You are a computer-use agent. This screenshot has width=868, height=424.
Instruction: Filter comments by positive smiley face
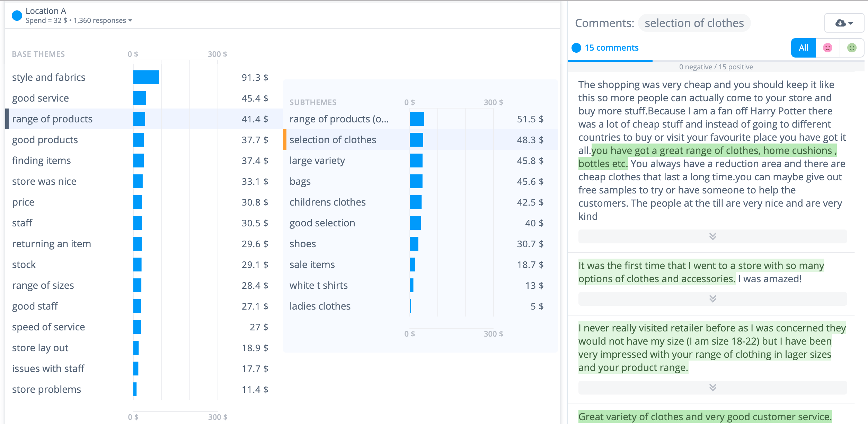tap(852, 48)
